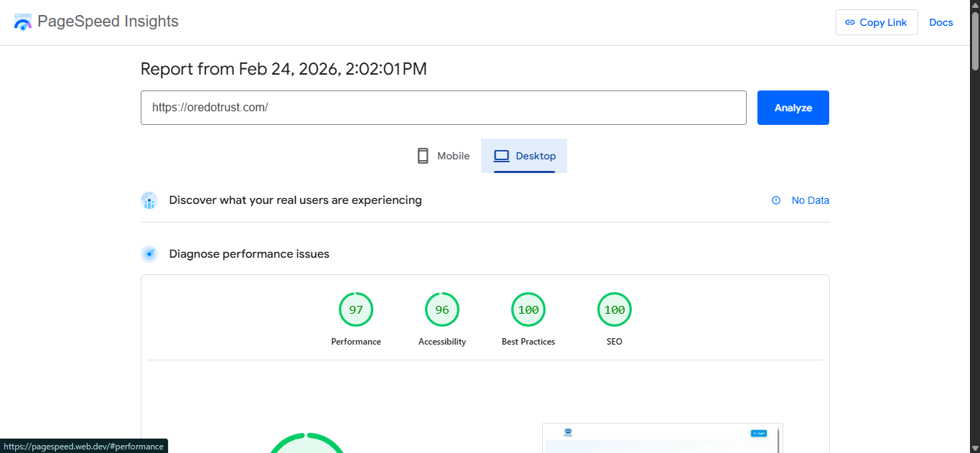Click the real users experience icon
This screenshot has height=453, width=980.
pos(149,200)
